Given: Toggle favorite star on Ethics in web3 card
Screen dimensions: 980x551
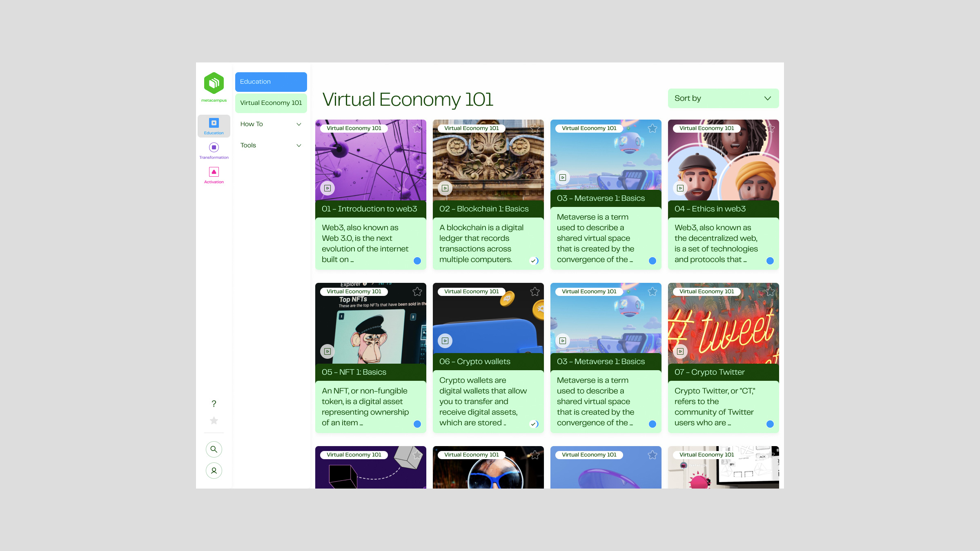Looking at the screenshot, I should (x=770, y=128).
